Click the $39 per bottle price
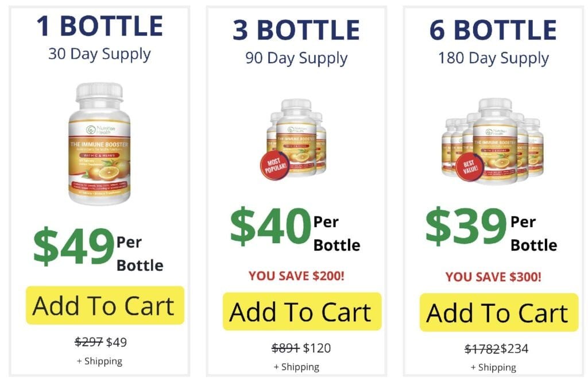The width and height of the screenshot is (588, 380). point(492,228)
